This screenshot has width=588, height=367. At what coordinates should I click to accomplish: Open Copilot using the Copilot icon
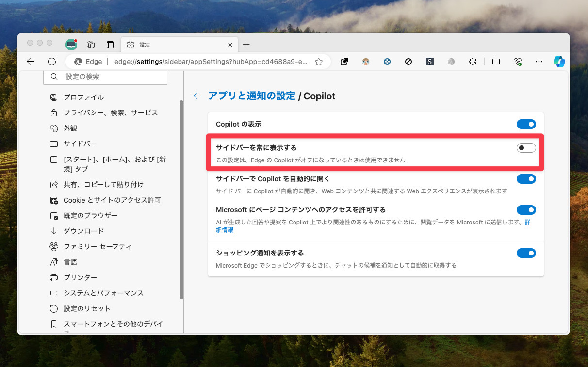tap(559, 62)
